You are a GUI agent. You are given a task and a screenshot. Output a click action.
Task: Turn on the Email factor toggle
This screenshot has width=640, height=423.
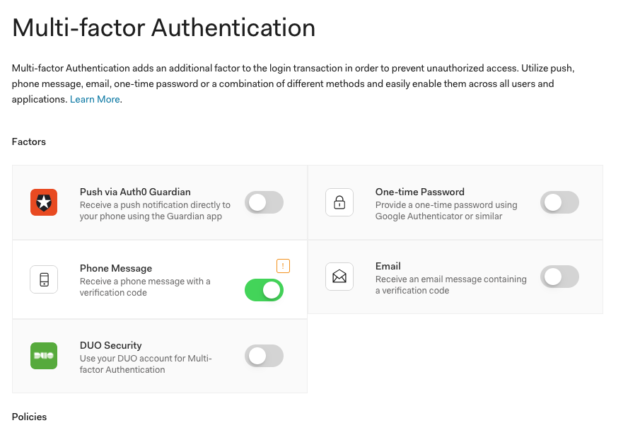(560, 277)
